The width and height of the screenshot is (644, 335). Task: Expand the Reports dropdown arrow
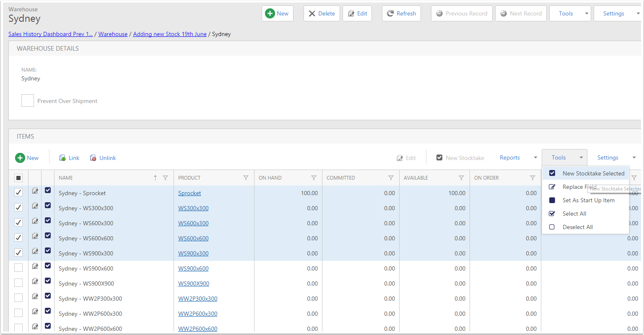coord(535,157)
